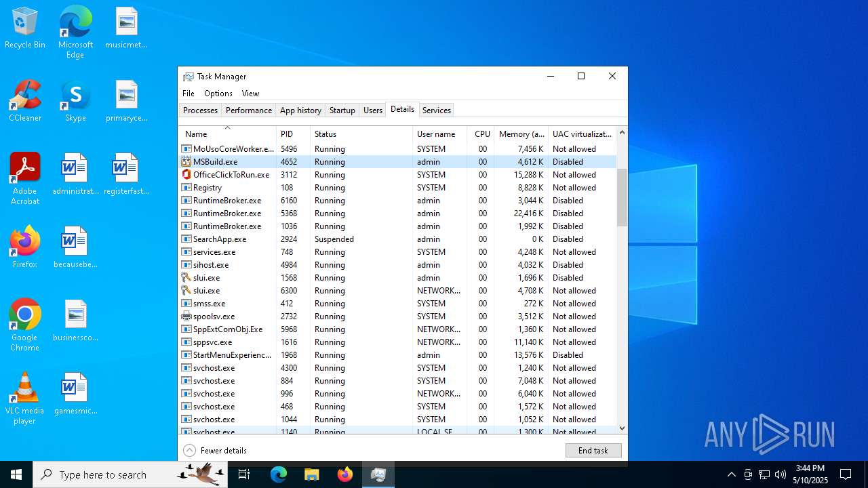Open the notification center icon

(846, 474)
